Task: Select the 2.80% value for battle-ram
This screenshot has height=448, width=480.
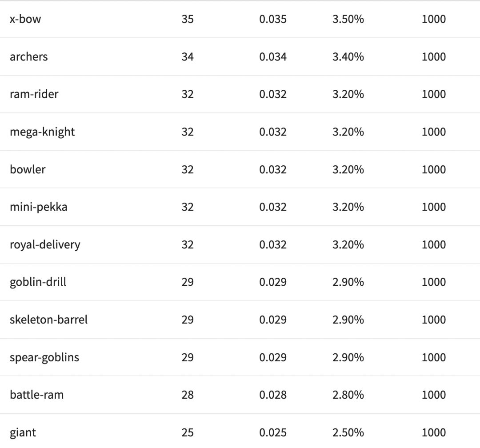Action: tap(348, 395)
